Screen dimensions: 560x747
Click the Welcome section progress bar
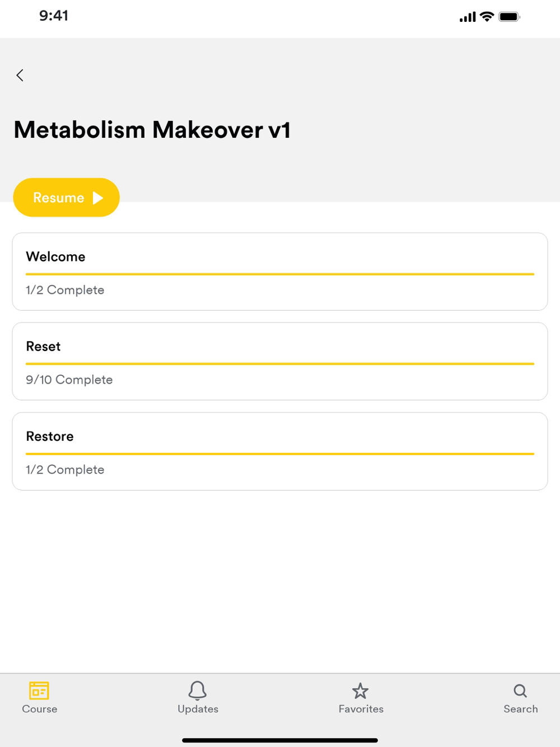(x=280, y=274)
